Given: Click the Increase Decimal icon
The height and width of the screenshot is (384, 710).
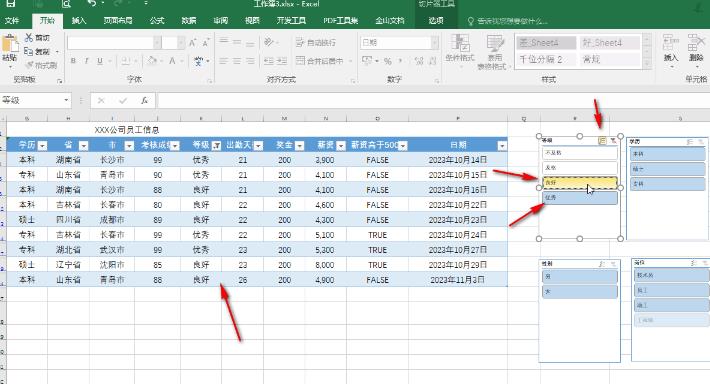Looking at the screenshot, I should [x=419, y=61].
